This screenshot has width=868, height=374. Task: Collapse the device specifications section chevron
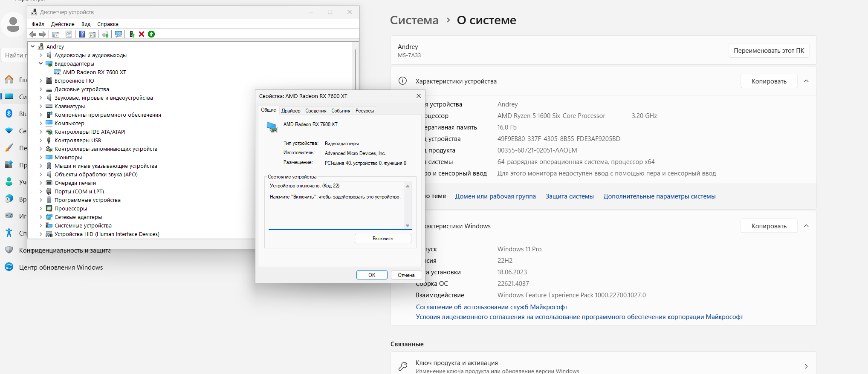click(x=806, y=81)
